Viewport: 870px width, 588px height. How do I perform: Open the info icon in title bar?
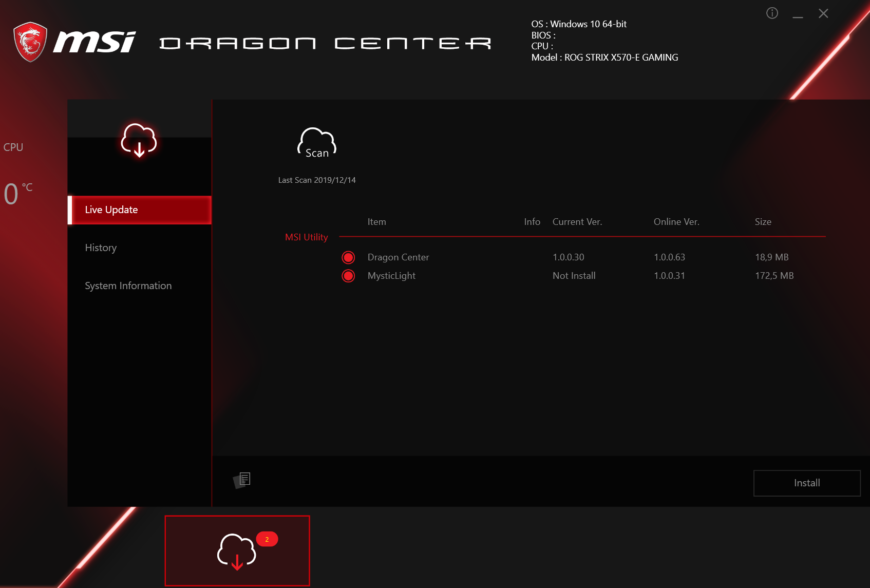772,13
